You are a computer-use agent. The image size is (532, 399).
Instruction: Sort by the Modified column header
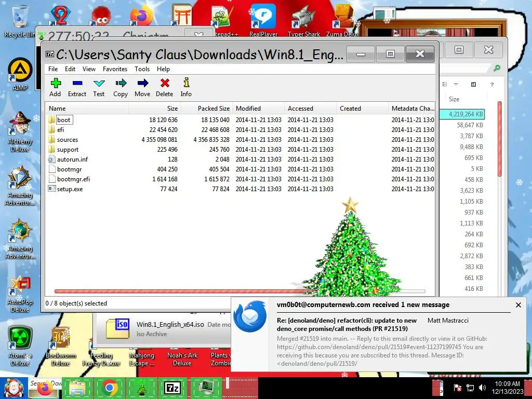[x=259, y=109]
